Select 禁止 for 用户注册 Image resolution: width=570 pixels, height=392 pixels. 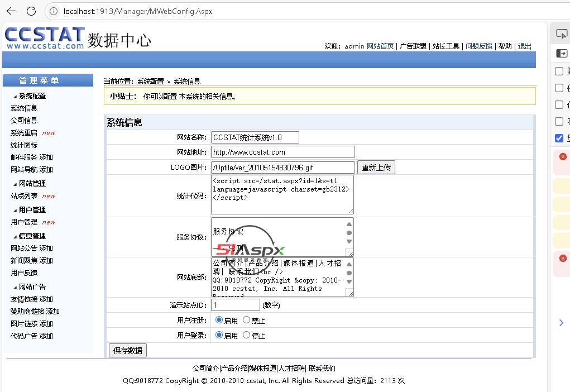click(x=246, y=320)
